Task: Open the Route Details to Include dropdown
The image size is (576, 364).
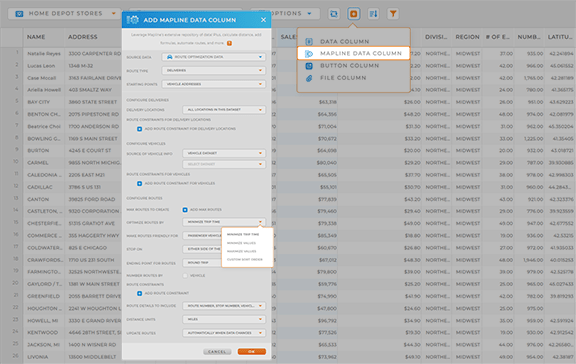Action: click(224, 306)
